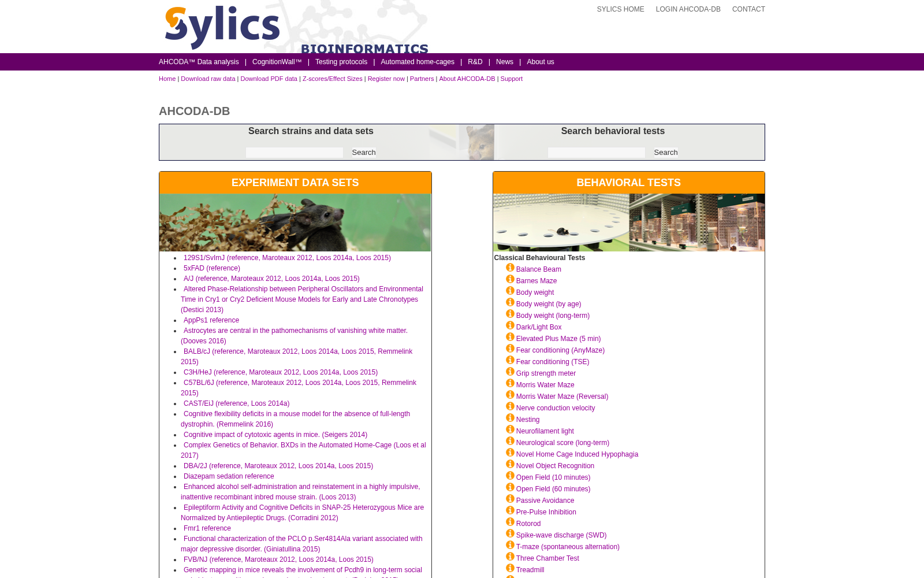Open AHCODA Data analysis menu
This screenshot has height=578, width=924.
(199, 62)
